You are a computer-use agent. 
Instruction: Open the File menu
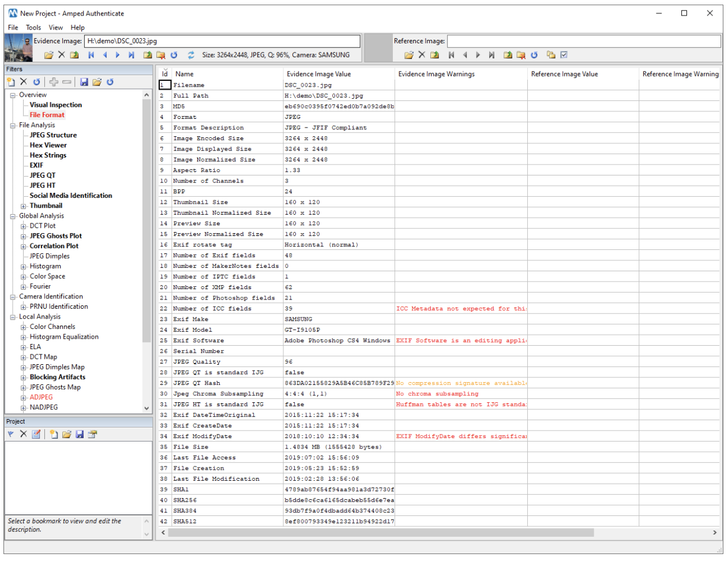coord(13,27)
